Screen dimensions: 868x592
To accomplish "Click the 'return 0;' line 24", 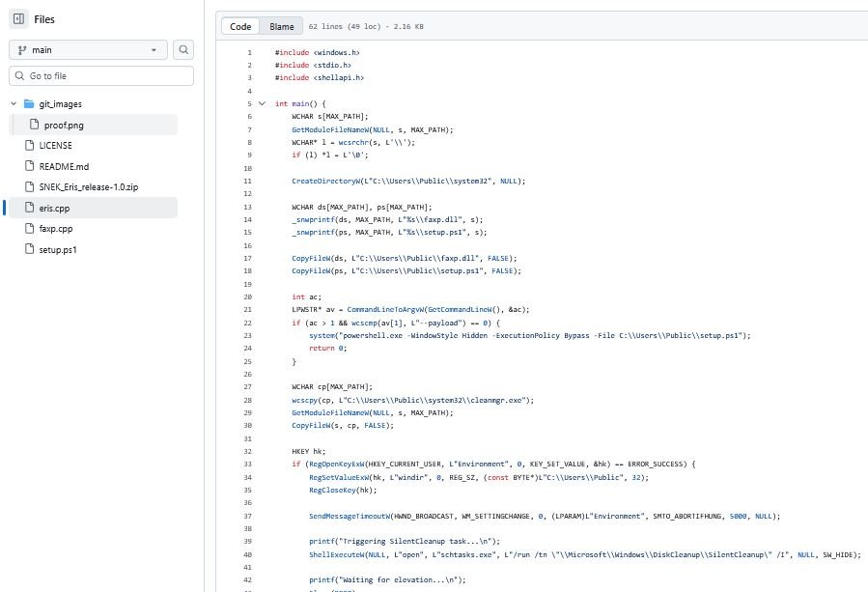I will pos(327,349).
